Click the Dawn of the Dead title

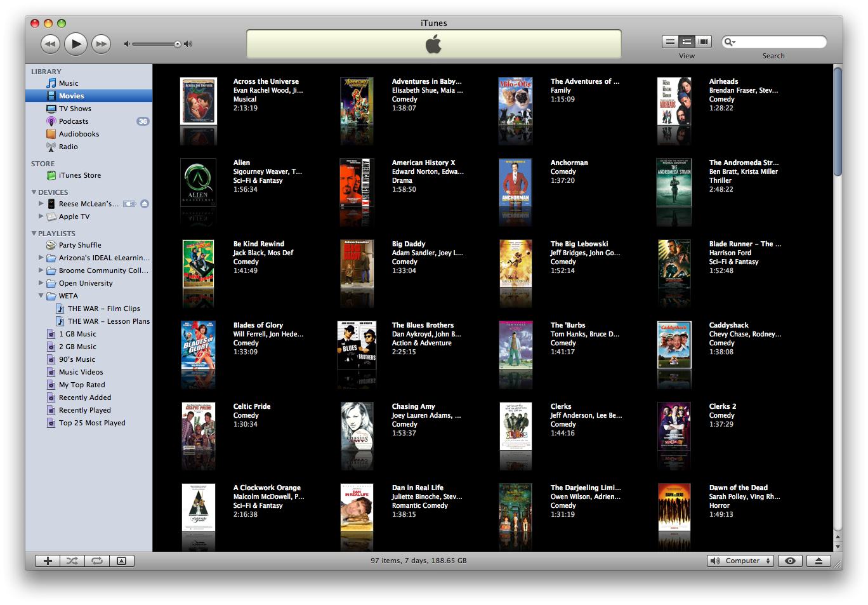tap(738, 488)
